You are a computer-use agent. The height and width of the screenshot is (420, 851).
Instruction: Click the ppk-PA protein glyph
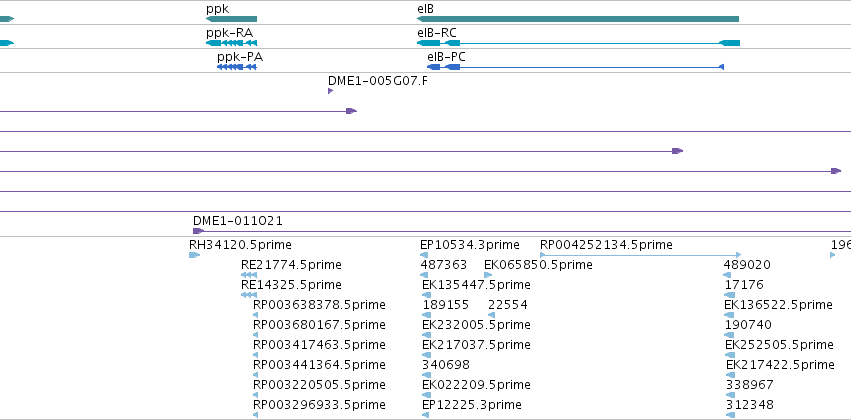237,67
